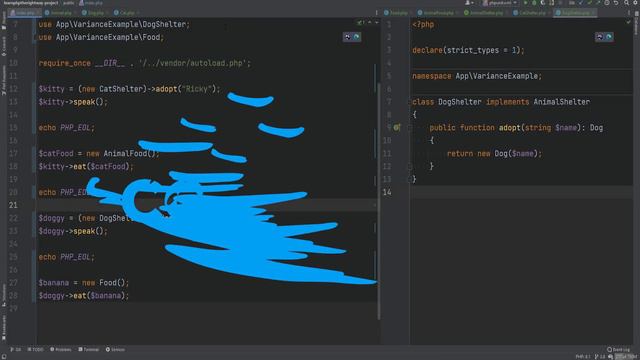Switch to the index.php editor tab

(24, 13)
